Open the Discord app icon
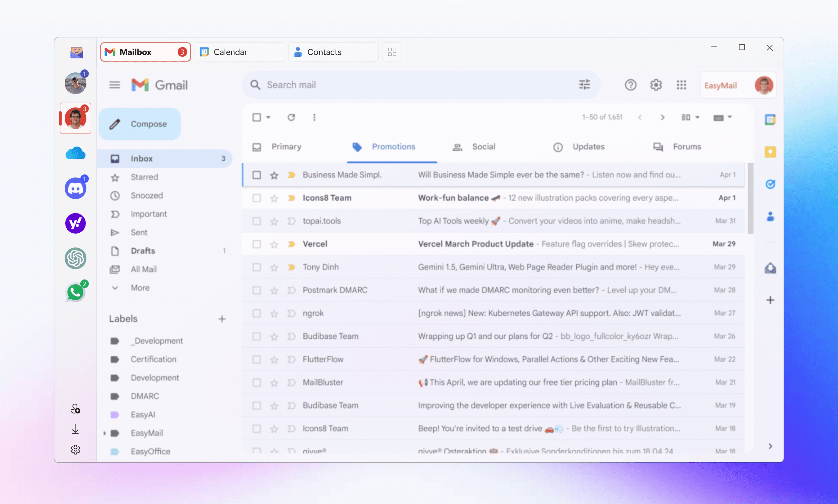The image size is (838, 504). [x=76, y=188]
